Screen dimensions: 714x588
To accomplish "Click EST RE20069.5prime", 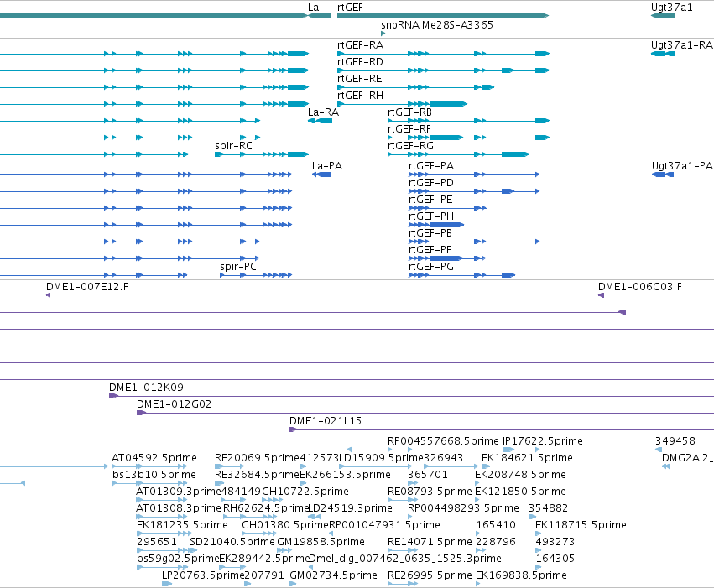I will 257,458.
